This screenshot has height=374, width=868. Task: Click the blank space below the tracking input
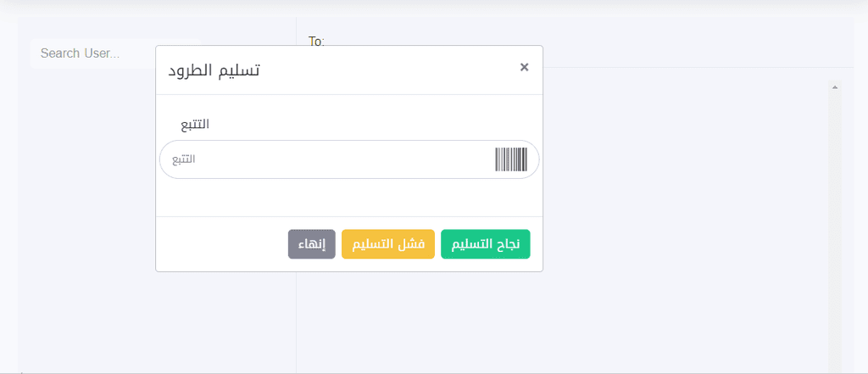tap(349, 198)
